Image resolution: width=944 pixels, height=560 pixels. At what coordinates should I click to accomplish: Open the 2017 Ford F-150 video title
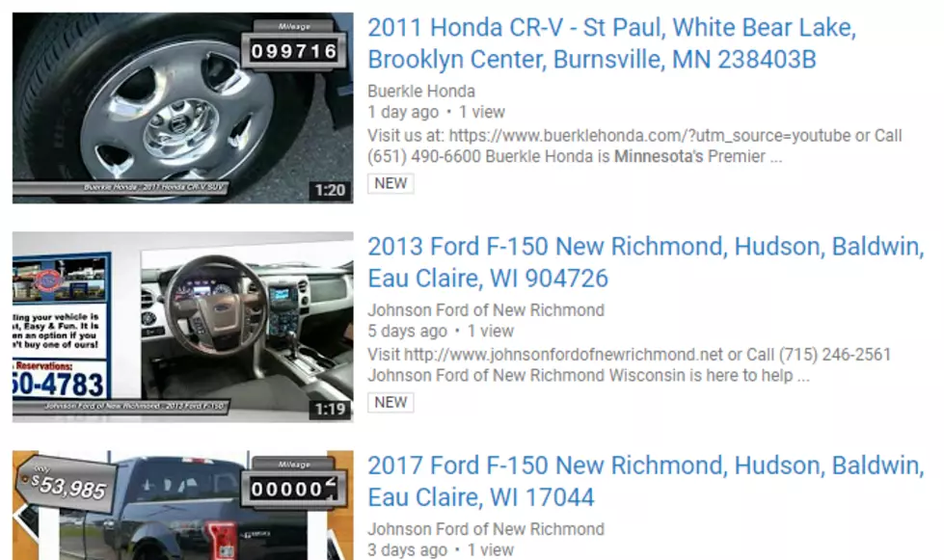645,481
